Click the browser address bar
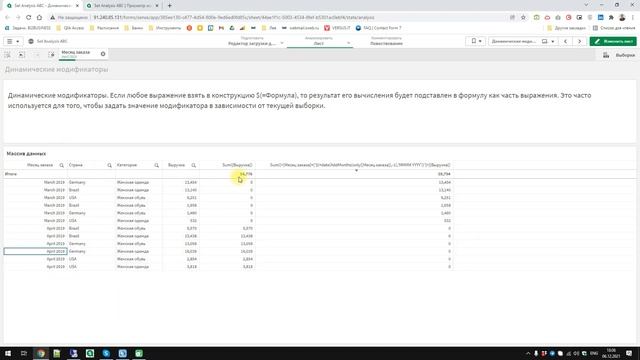The image size is (640, 360). click(x=278, y=18)
